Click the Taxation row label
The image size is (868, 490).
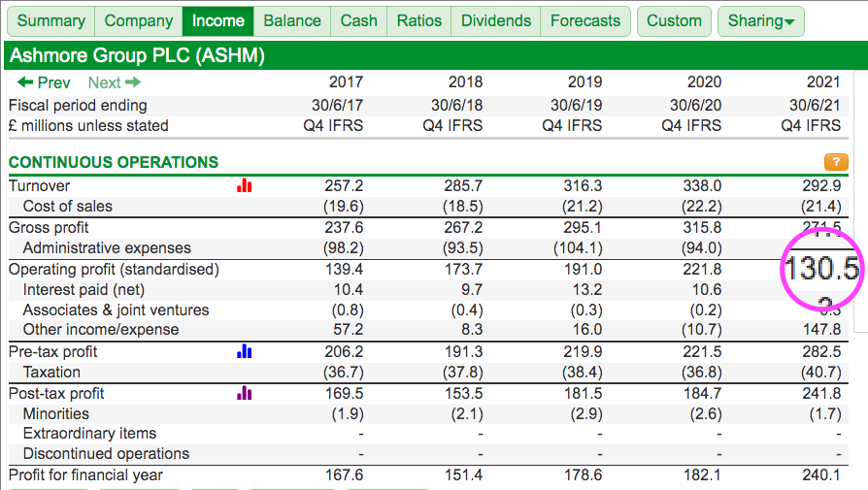pos(51,373)
